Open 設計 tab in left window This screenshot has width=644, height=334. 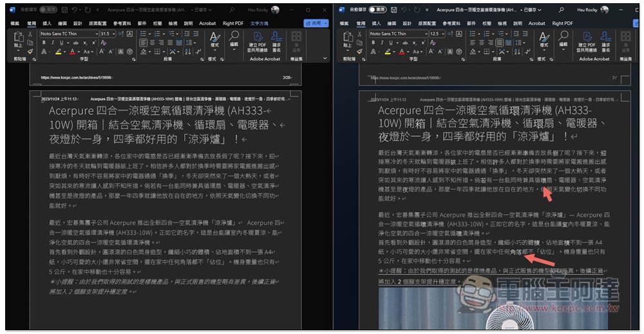coord(78,23)
